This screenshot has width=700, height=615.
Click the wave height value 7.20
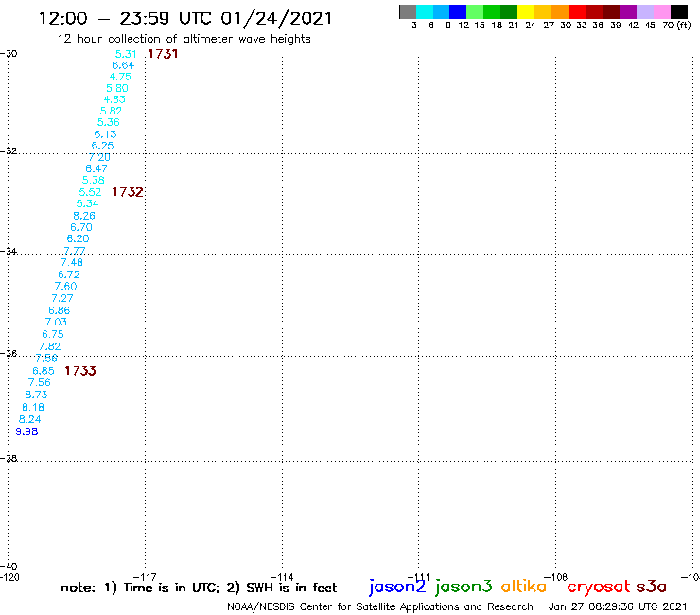[x=99, y=157]
